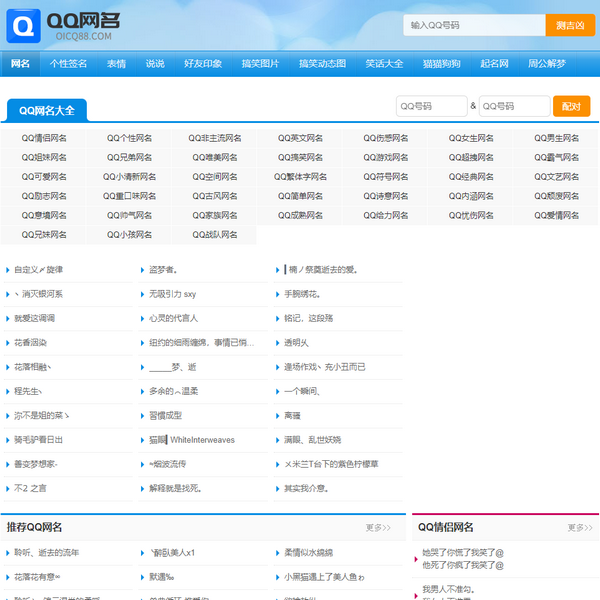Click the arrow bullet beside 程先生丶
The width and height of the screenshot is (600, 600).
(x=8, y=391)
